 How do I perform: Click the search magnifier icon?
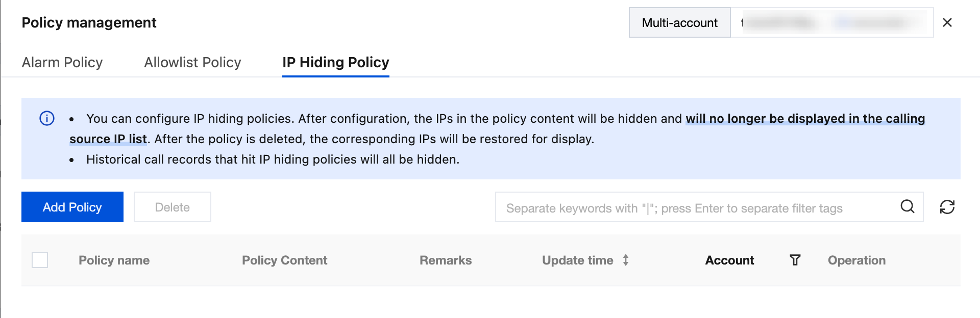(x=907, y=206)
